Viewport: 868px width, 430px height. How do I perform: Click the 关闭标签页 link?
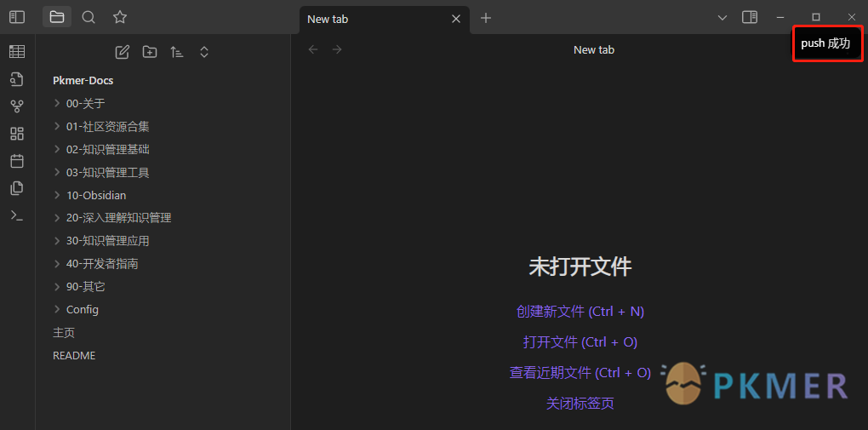pos(580,404)
